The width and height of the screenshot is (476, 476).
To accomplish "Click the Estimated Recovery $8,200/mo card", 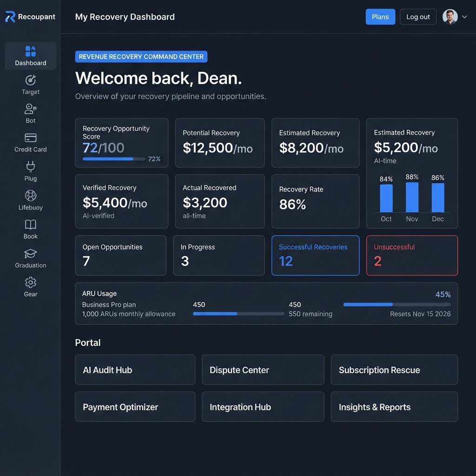I will [315, 143].
